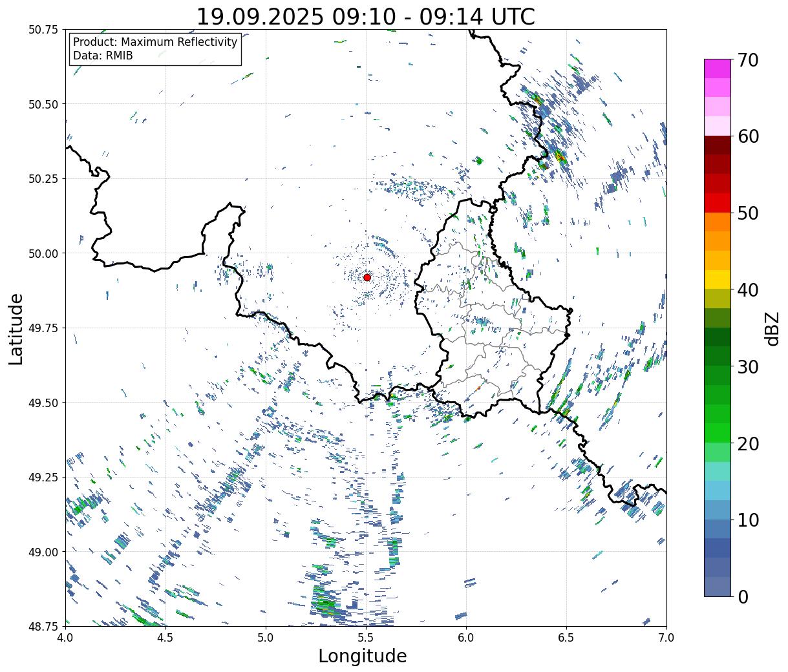
Task: Click the latitude tick label 49.75
Action: tap(43, 328)
